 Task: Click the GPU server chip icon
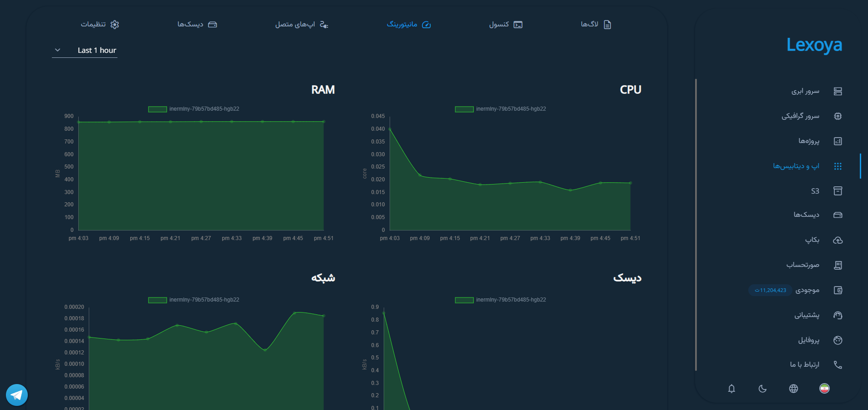pos(838,116)
